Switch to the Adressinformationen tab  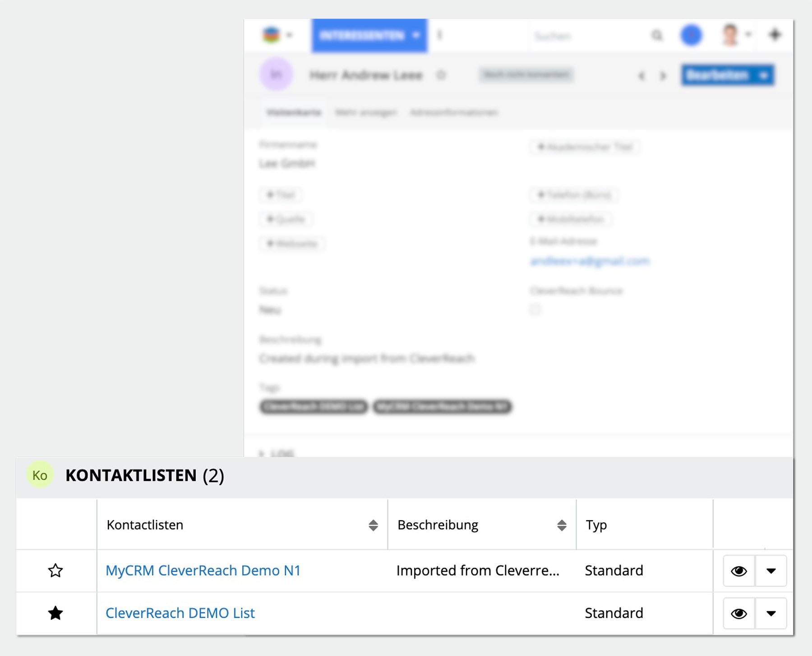pyautogui.click(x=454, y=112)
